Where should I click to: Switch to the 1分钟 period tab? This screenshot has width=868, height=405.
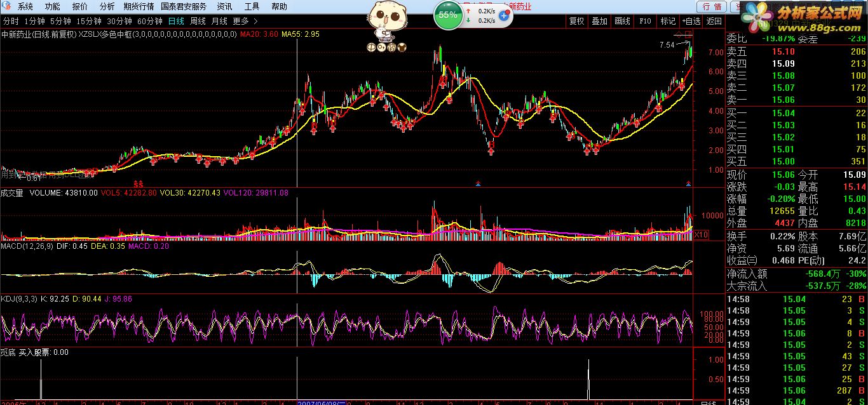[x=34, y=21]
